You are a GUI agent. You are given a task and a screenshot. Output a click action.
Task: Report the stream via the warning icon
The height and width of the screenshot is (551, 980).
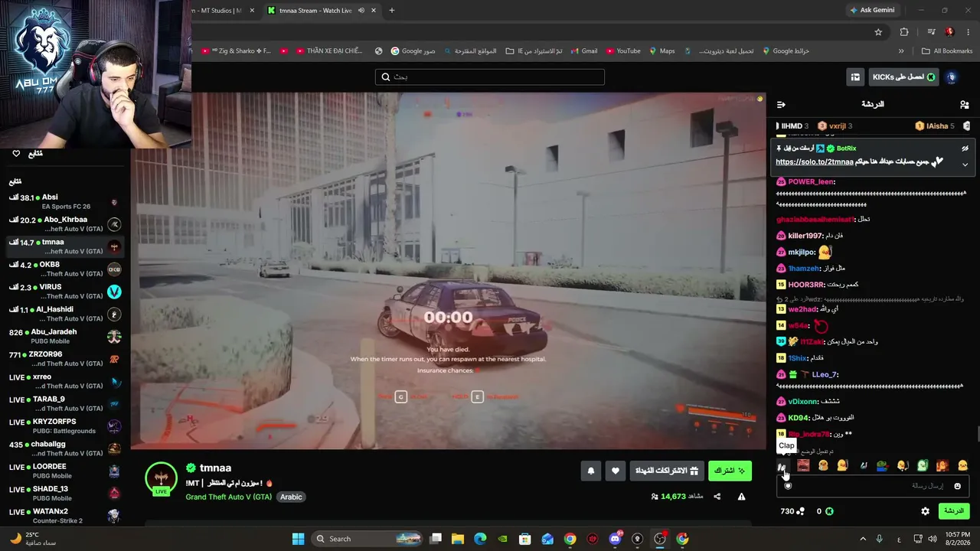741,497
